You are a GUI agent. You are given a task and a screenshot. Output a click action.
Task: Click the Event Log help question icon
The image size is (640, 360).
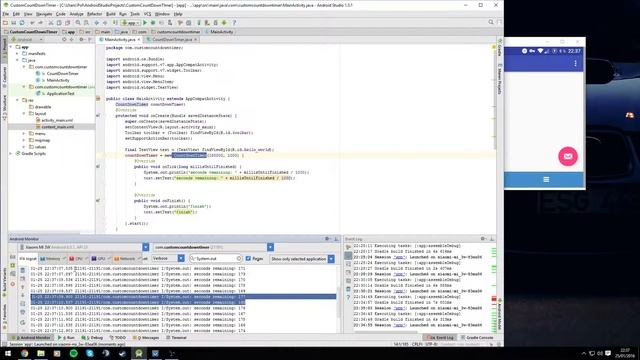[348, 298]
